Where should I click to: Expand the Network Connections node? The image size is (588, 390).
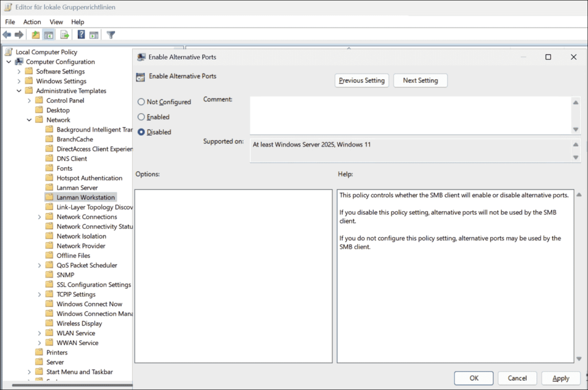tap(40, 217)
